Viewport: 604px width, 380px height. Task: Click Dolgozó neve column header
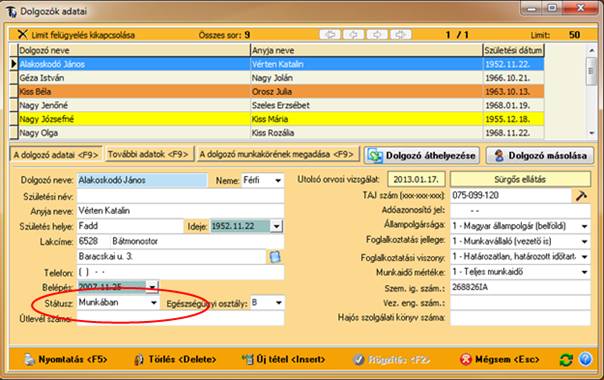pos(134,50)
